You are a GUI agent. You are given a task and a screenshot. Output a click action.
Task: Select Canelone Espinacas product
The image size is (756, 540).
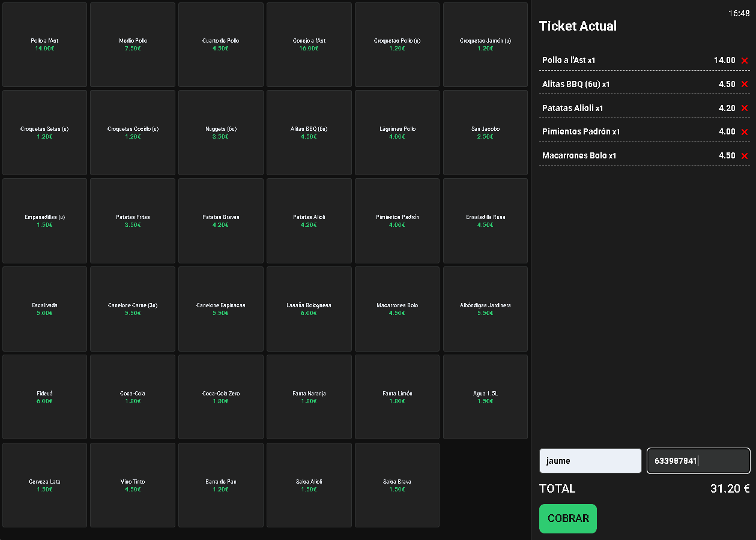pyautogui.click(x=221, y=309)
